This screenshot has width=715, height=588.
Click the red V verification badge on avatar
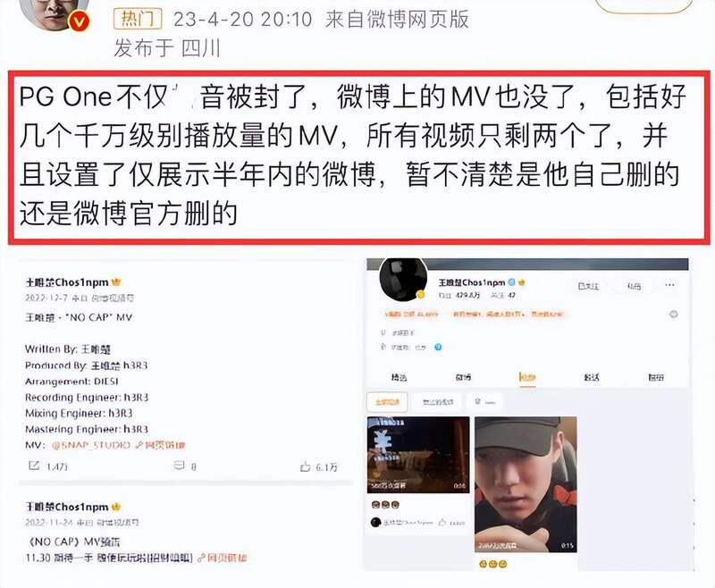click(x=79, y=21)
